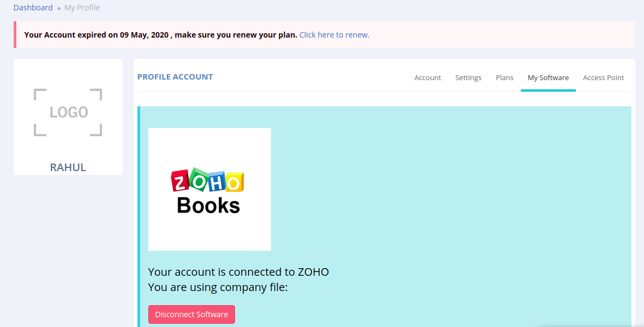Screen dimensions: 644x327
Task: Click the Zoho Books logo image
Action: (x=209, y=189)
